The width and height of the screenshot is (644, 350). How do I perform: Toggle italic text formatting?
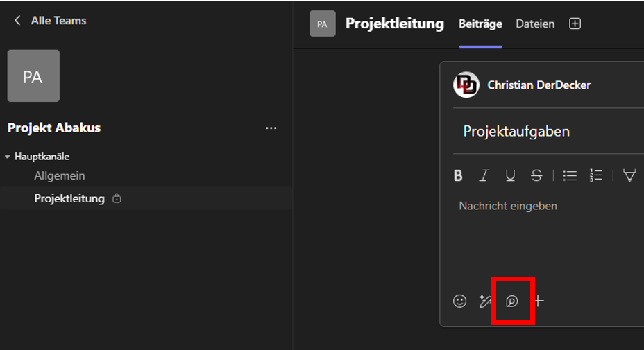(x=484, y=175)
